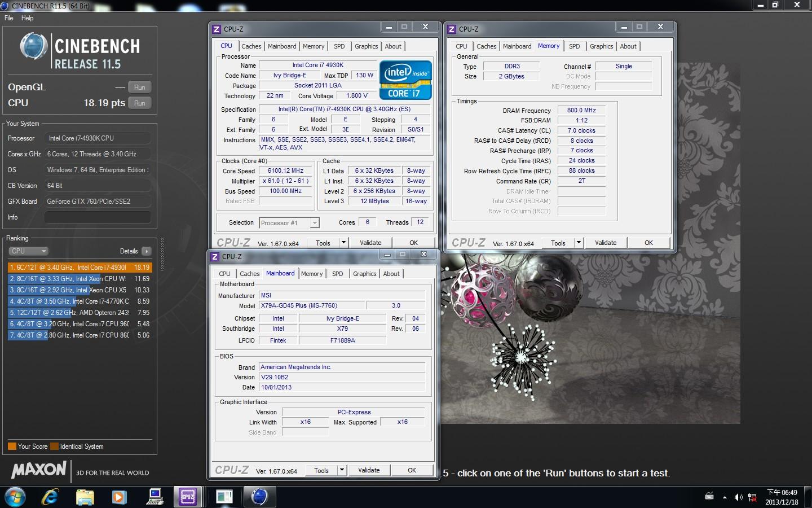Open the Processor #1 selection dropdown
Image resolution: width=812 pixels, height=508 pixels.
tap(289, 223)
